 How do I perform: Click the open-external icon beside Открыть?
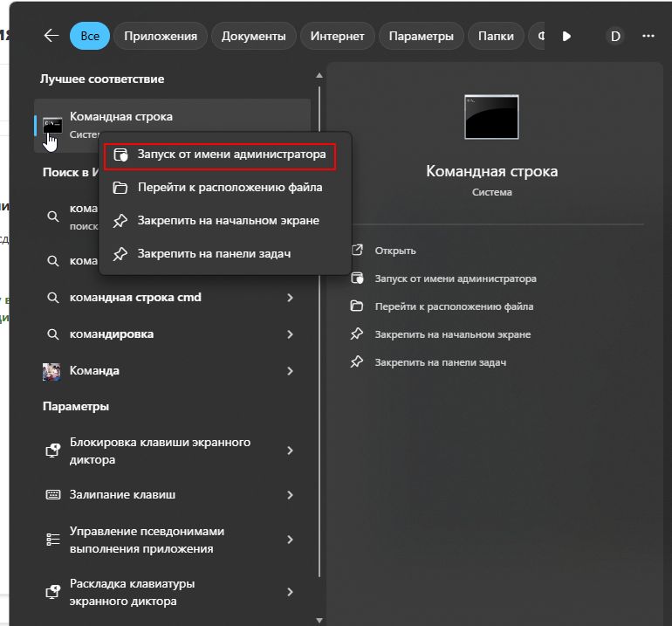pyautogui.click(x=357, y=250)
